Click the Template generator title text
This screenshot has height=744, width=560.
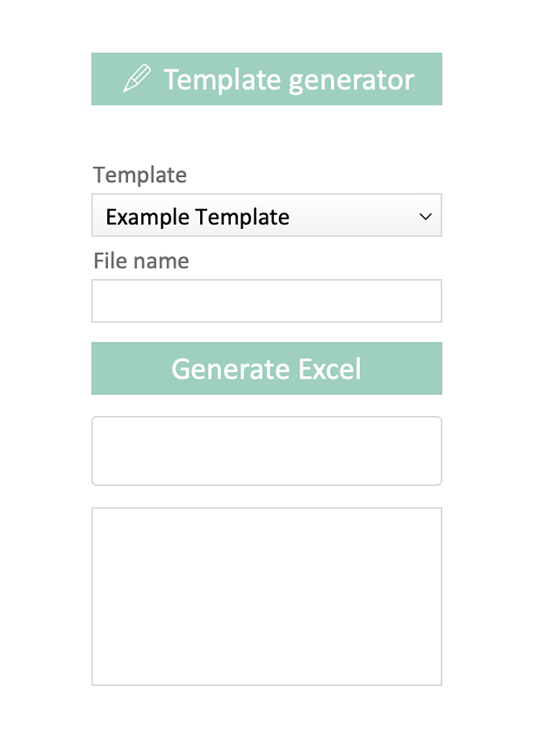289,80
